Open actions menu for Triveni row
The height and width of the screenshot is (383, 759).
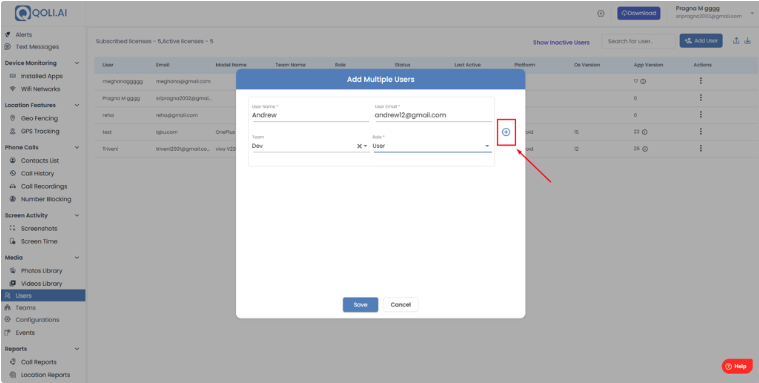click(700, 148)
